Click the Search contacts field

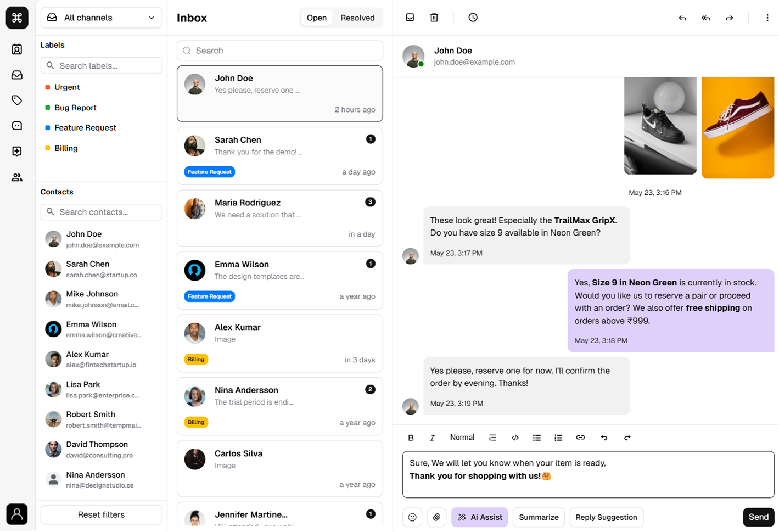(102, 212)
